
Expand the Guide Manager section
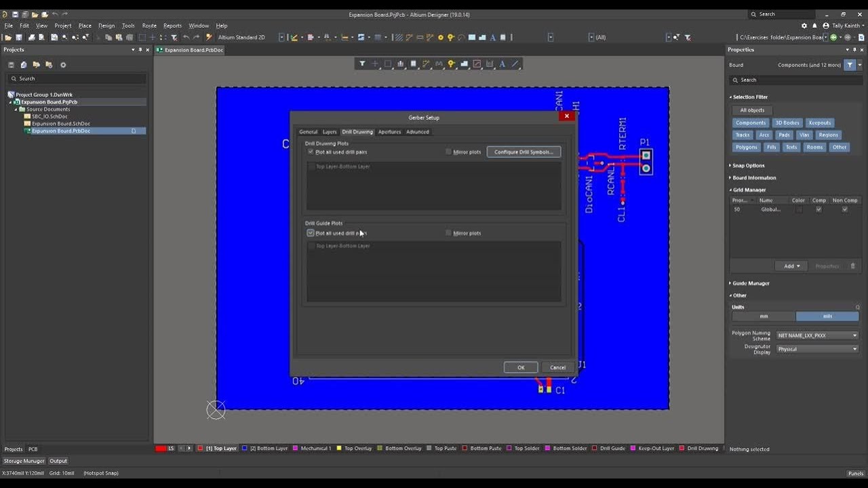(749, 283)
